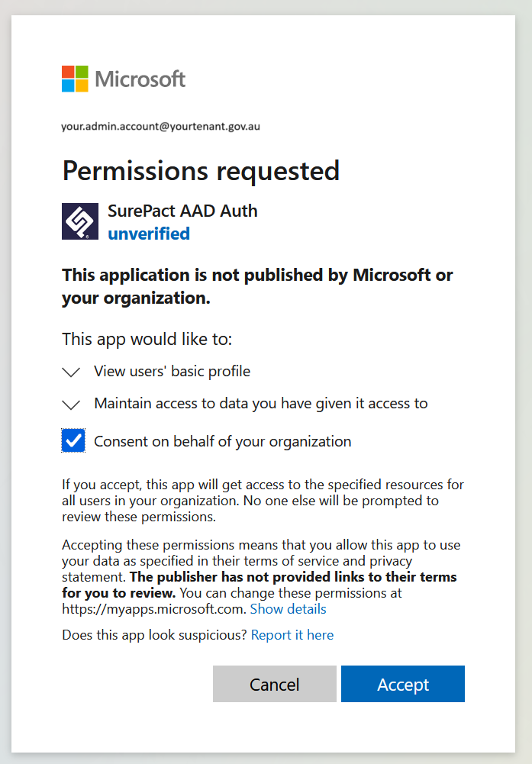Click the Cancel button
Viewport: 532px width, 764px height.
[274, 684]
